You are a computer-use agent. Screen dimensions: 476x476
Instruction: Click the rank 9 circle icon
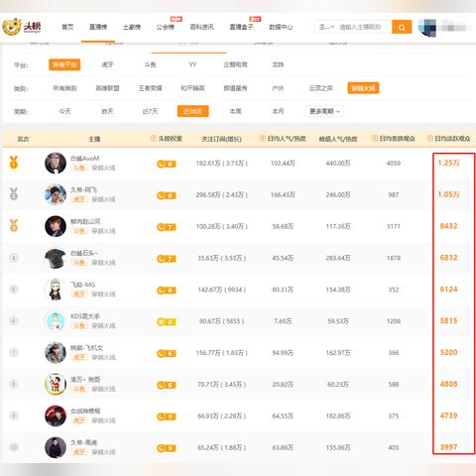click(x=14, y=416)
